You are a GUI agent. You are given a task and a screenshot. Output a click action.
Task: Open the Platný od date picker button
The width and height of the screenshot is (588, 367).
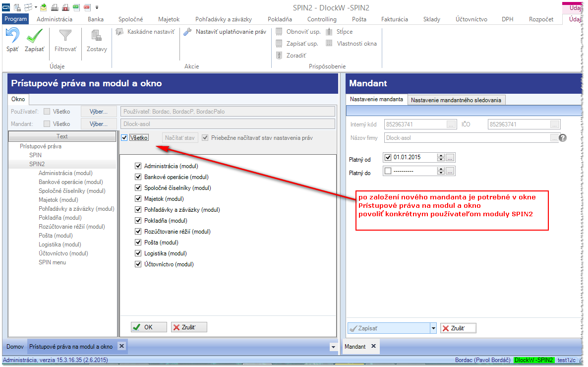pos(450,158)
